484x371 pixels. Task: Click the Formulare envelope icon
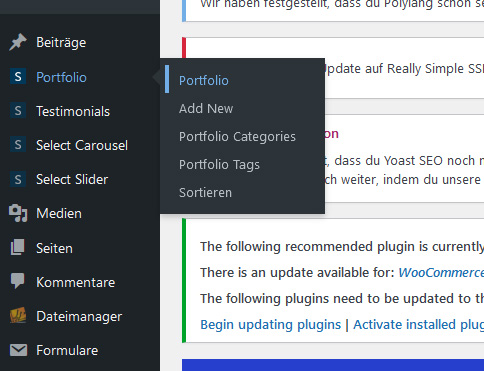(x=18, y=350)
